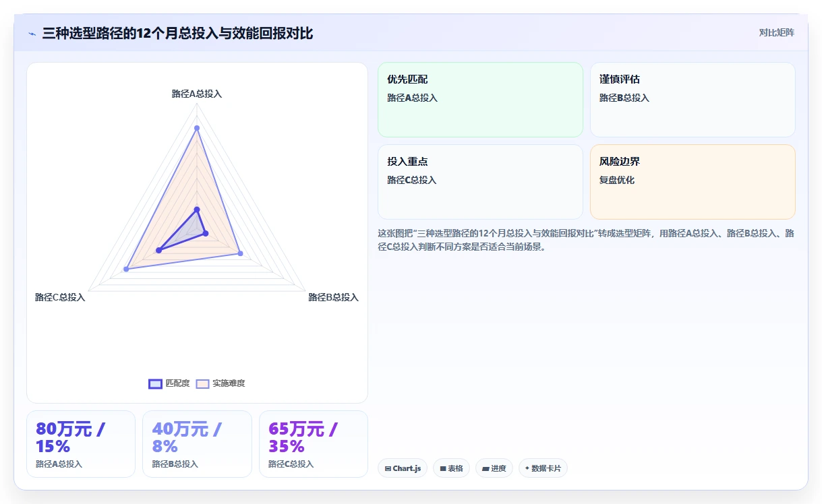Click the 进度 tag
Image resolution: width=822 pixels, height=504 pixels.
[494, 468]
